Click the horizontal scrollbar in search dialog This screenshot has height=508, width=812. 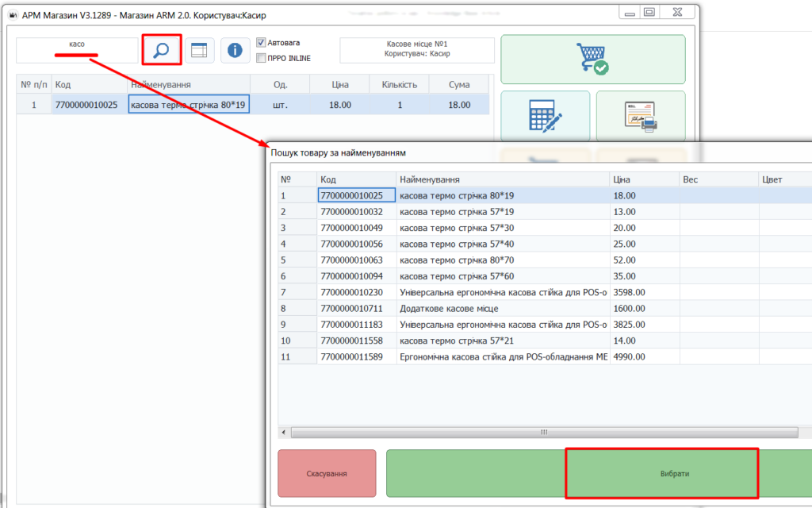coord(544,433)
